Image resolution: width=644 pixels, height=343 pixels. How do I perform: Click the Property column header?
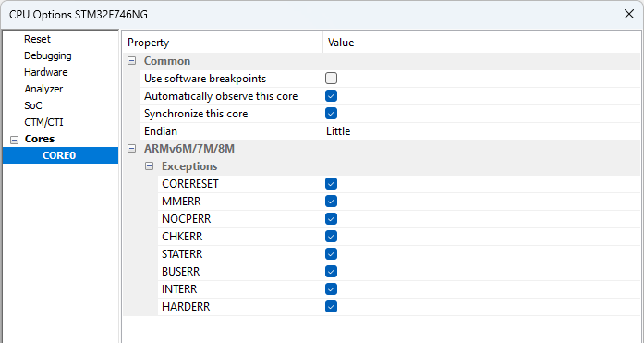[x=148, y=43]
